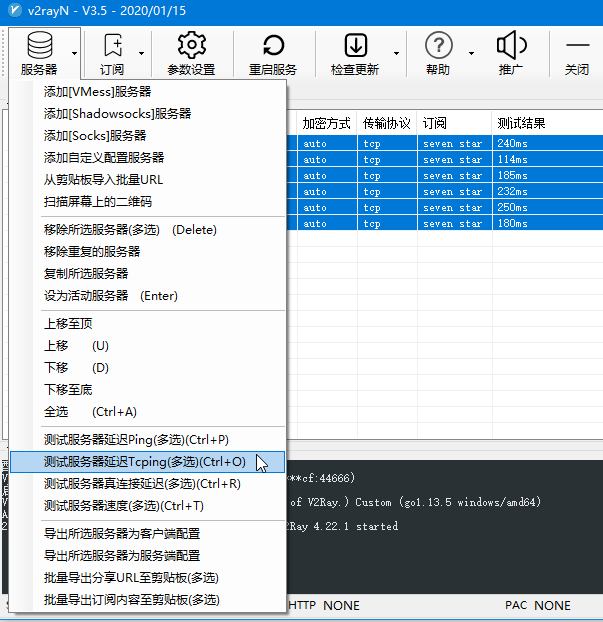Select 导出所选服务器为客户端配置
Screen dimensions: 603x622
point(148,534)
